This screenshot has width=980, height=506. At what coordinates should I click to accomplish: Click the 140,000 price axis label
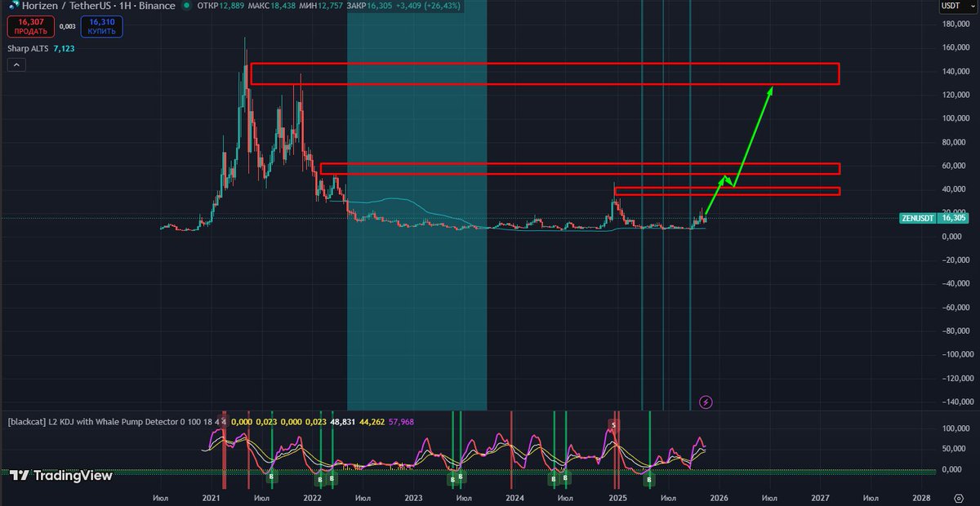tap(957, 71)
